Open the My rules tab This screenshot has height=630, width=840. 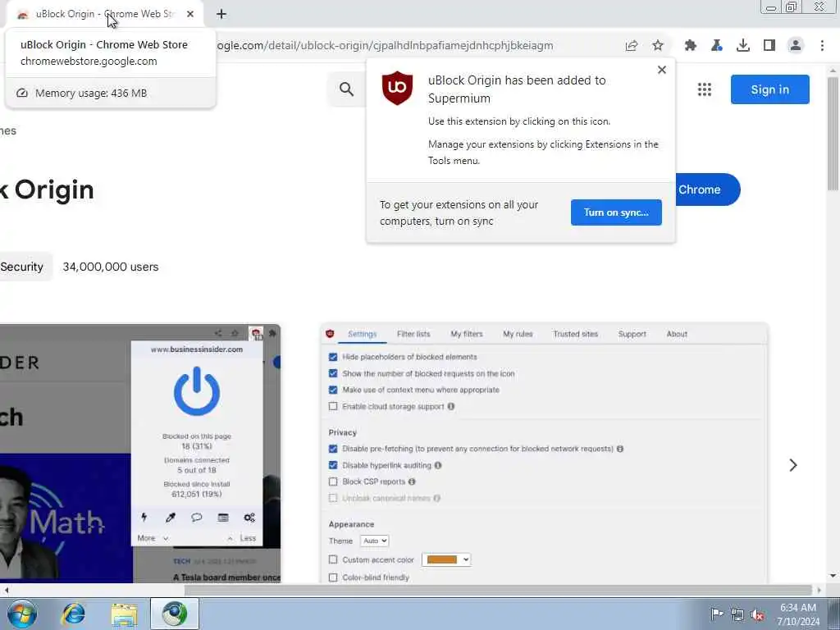point(518,334)
